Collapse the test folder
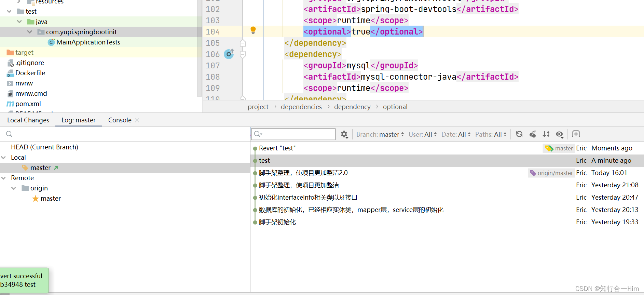 click(9, 11)
